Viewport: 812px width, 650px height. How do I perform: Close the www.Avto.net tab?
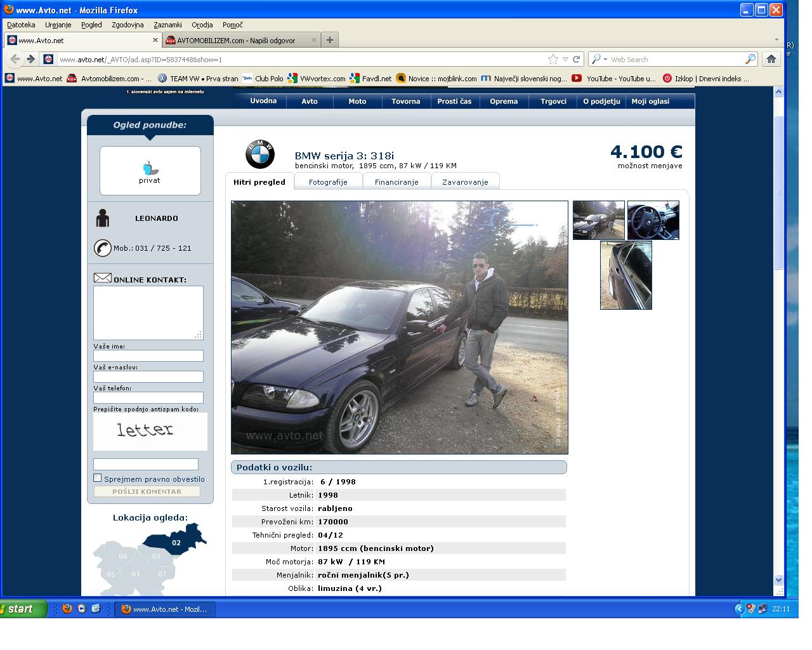pyautogui.click(x=155, y=40)
